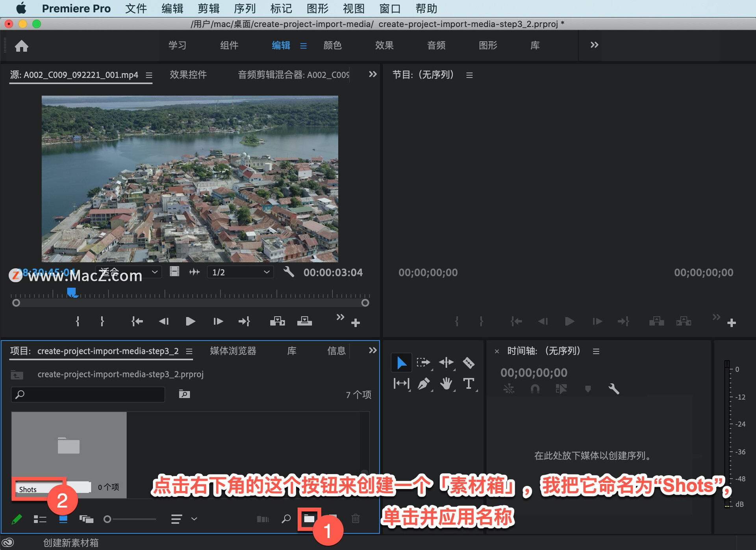The width and height of the screenshot is (756, 550).
Task: Select the Slip tool
Action: click(x=401, y=383)
